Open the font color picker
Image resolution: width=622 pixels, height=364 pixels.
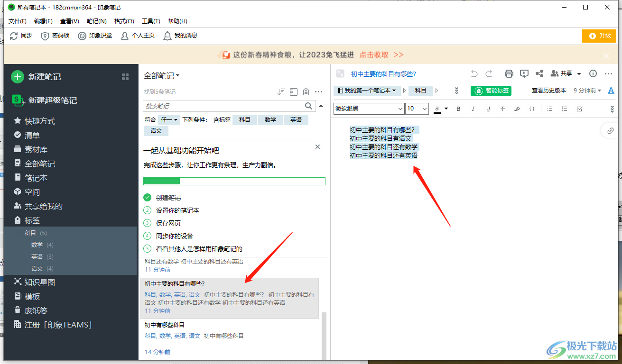pos(441,109)
